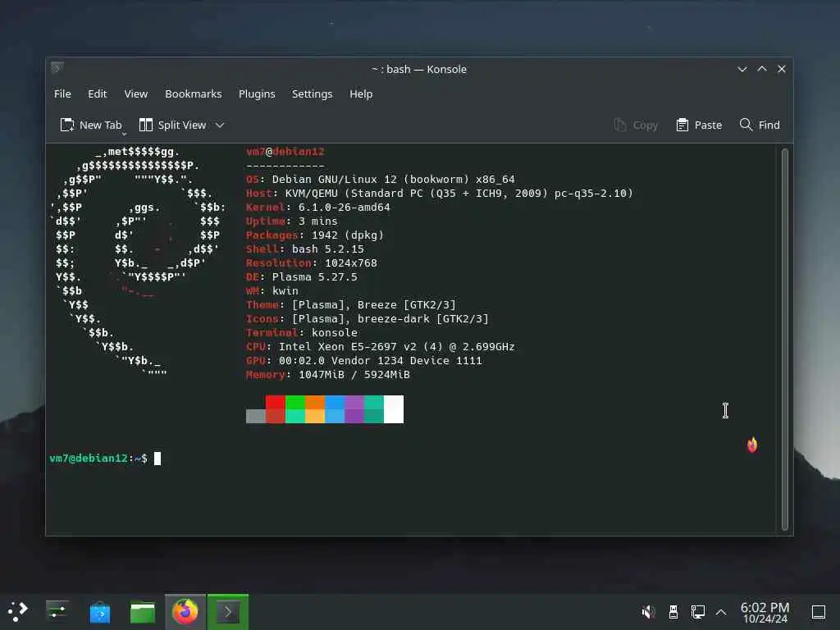The height and width of the screenshot is (630, 840).
Task: Click the prompt text 'vm7@debian12'
Action: (89, 459)
